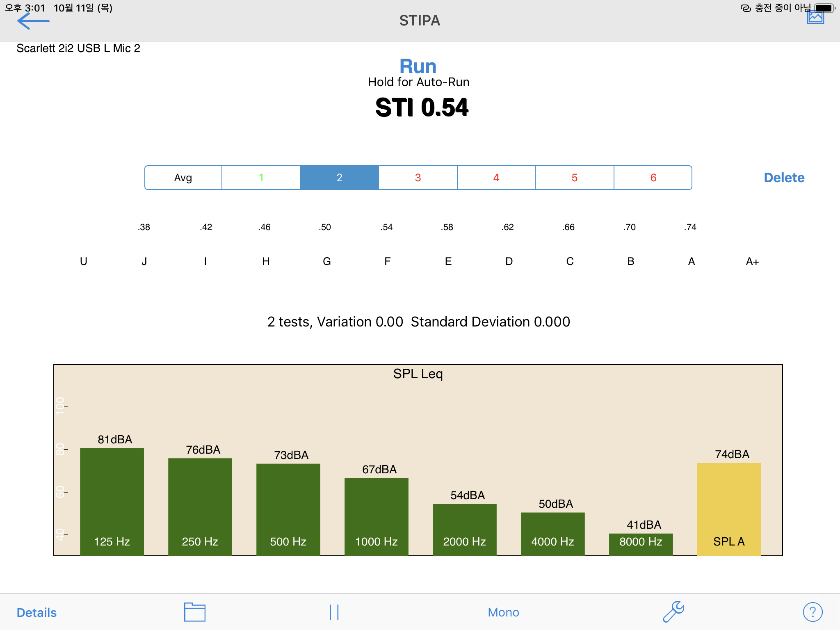840x630 pixels.
Task: Check the battery status icon
Action: pyautogui.click(x=824, y=8)
